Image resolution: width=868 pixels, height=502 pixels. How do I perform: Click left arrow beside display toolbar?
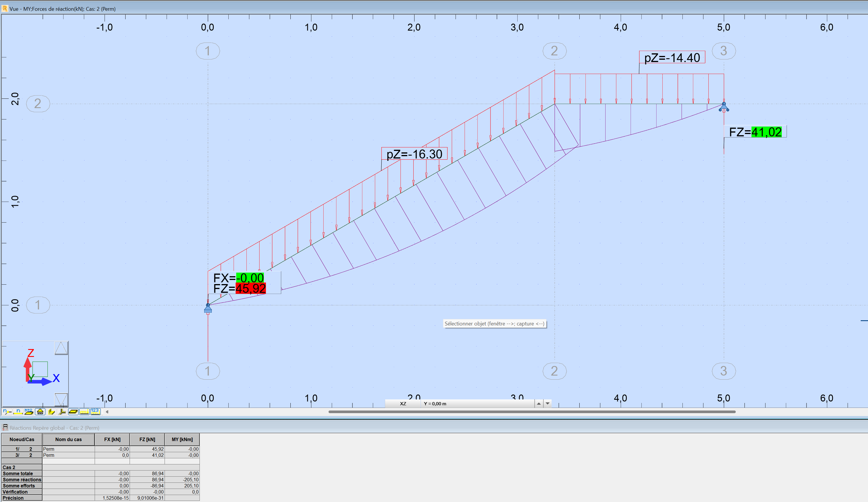coord(107,411)
